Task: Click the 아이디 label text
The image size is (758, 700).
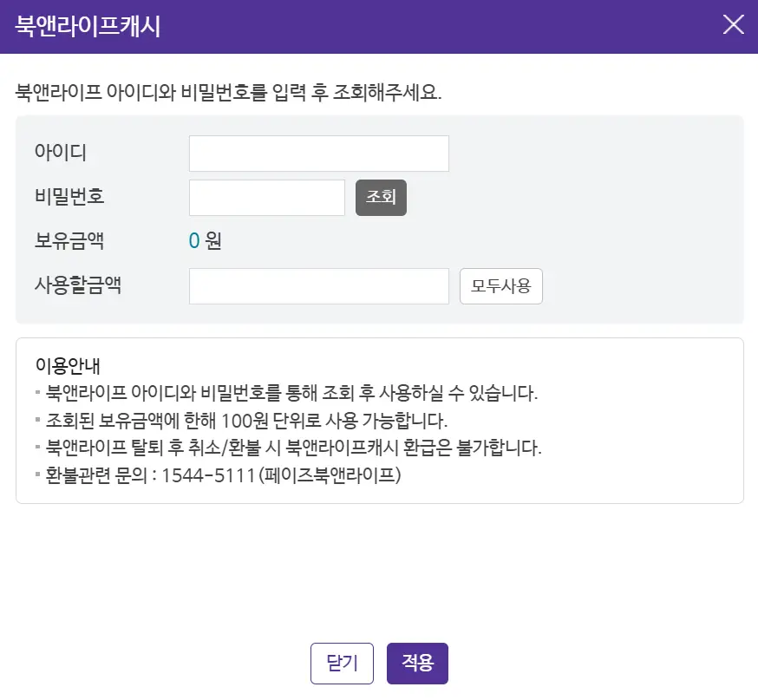Action: [x=61, y=153]
